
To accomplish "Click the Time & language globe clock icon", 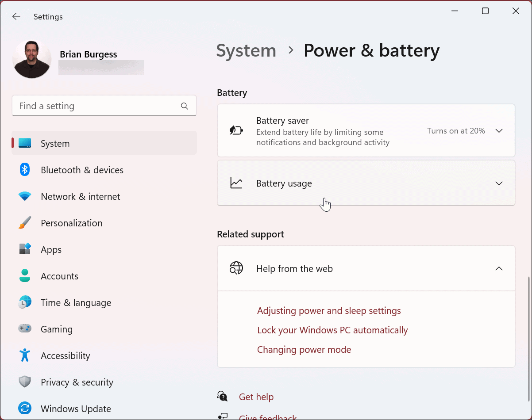I will 25,302.
